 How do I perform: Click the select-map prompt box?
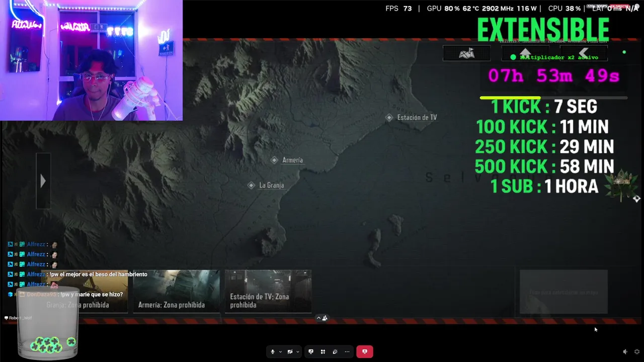coord(563,292)
